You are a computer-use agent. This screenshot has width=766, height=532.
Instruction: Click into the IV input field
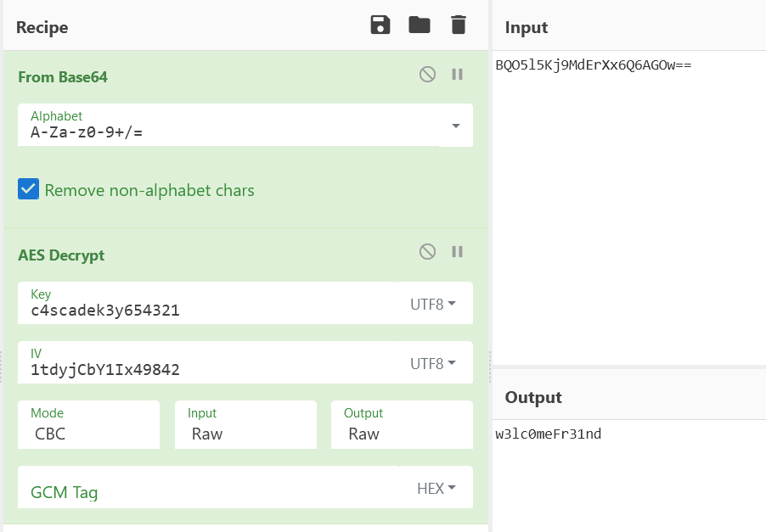pos(206,362)
